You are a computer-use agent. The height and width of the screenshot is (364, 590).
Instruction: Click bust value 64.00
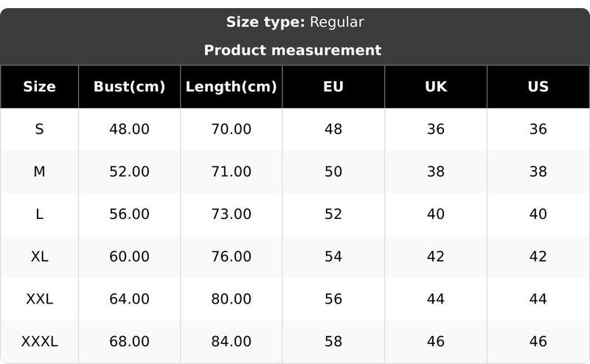point(129,299)
